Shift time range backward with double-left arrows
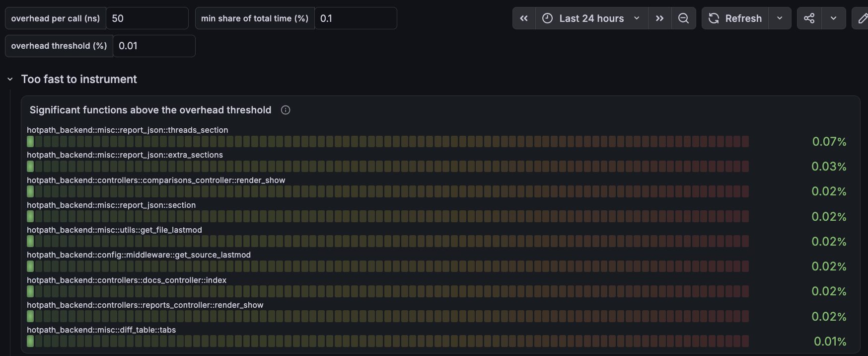The height and width of the screenshot is (356, 868). point(524,18)
